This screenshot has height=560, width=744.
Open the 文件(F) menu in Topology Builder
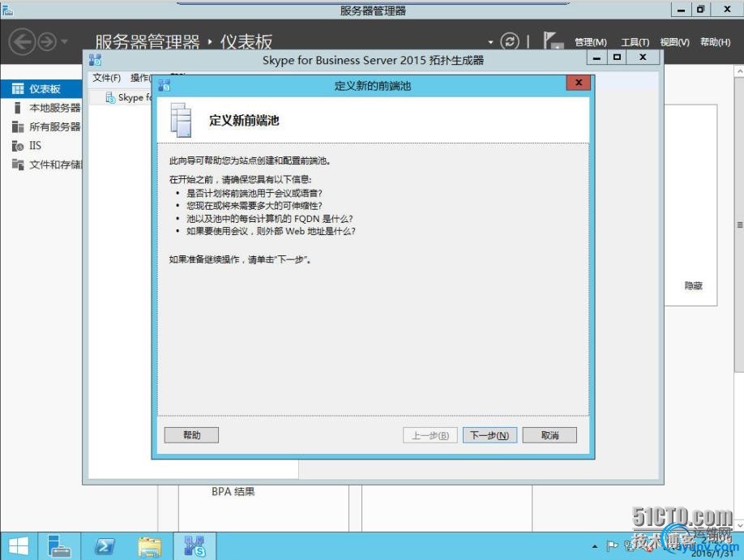(x=106, y=78)
